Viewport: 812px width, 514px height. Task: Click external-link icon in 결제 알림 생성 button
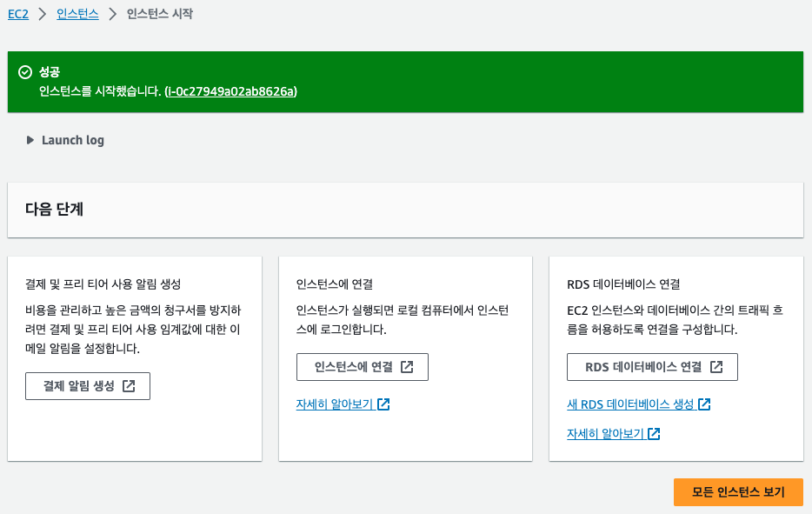(129, 386)
